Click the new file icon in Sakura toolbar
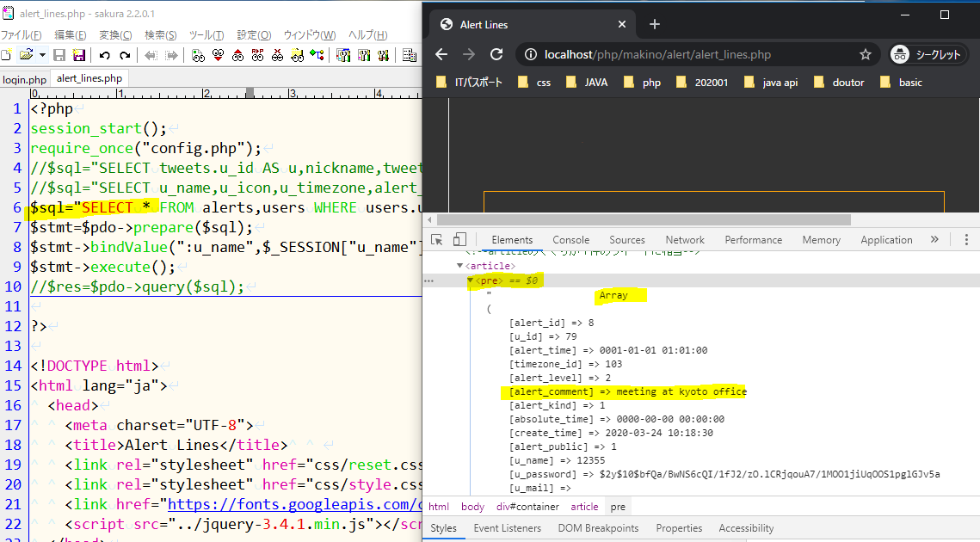Image resolution: width=980 pixels, height=542 pixels. point(6,55)
